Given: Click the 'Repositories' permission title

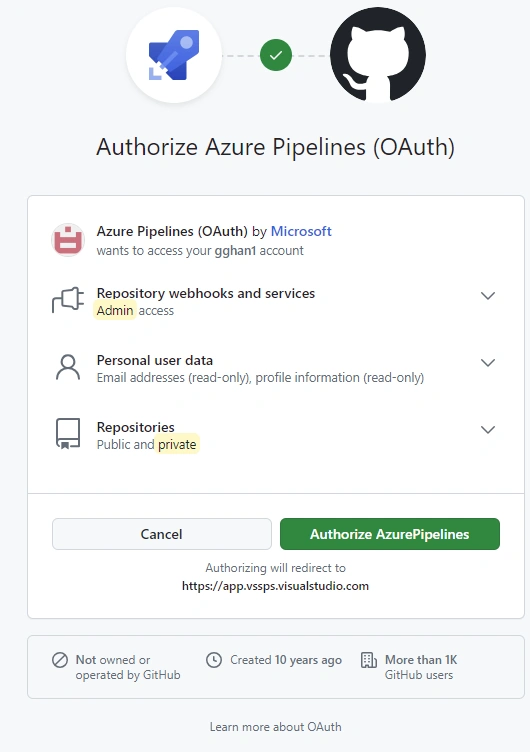Looking at the screenshot, I should click(136, 427).
